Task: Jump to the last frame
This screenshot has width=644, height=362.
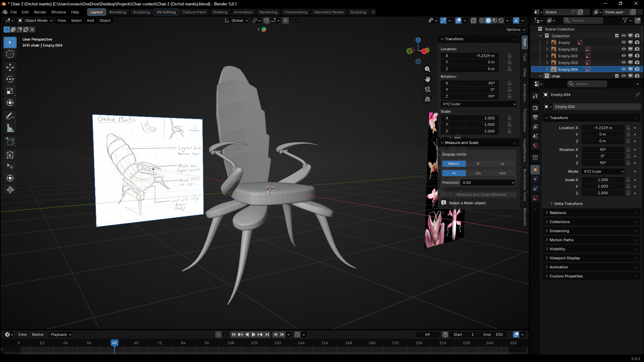Action: click(267, 334)
